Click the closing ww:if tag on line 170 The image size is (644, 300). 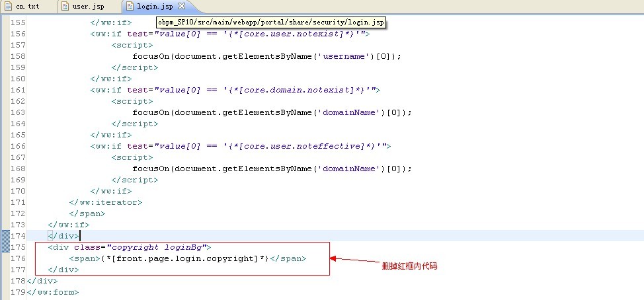click(111, 191)
